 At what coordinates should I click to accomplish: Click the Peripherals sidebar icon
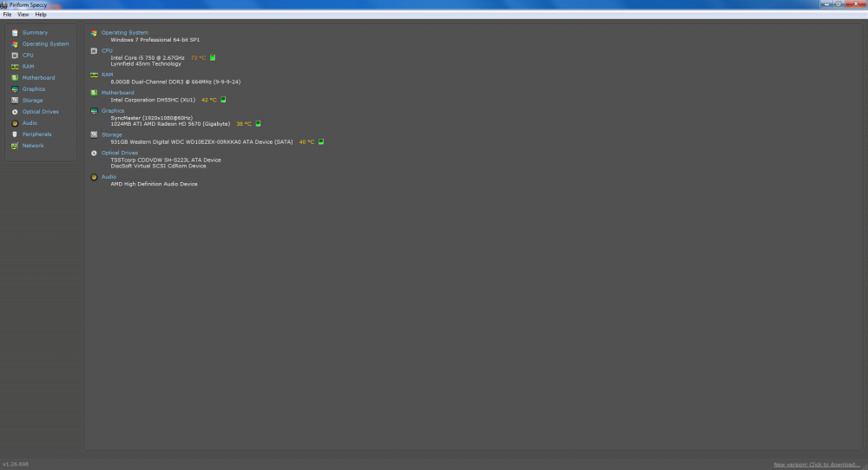pyautogui.click(x=15, y=134)
